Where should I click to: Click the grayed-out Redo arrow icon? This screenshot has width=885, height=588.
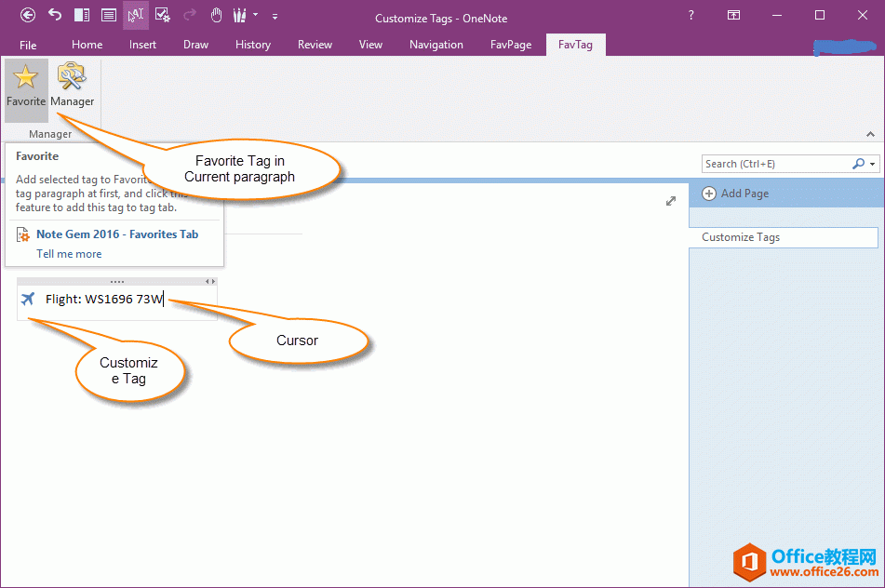(189, 15)
